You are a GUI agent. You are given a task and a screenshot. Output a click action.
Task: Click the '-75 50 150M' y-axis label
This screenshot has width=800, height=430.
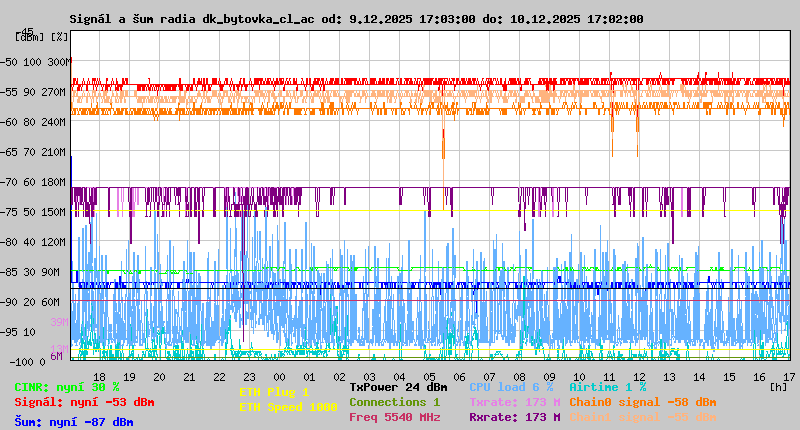pos(33,212)
